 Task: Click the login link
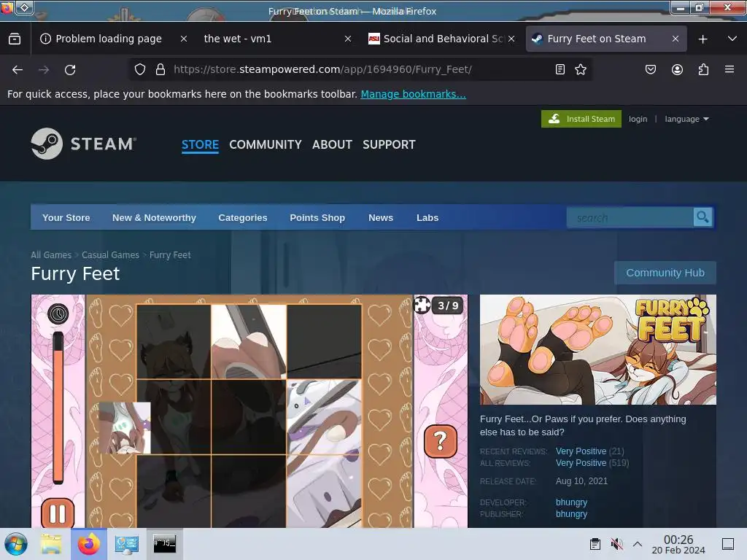tap(638, 119)
